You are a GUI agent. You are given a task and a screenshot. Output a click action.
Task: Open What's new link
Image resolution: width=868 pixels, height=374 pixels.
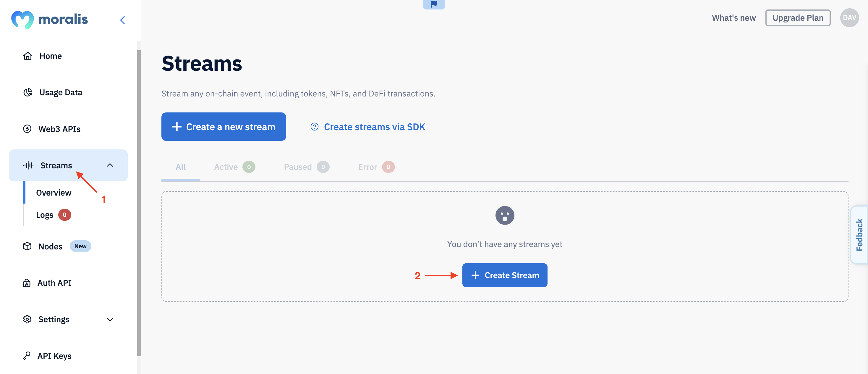point(733,18)
